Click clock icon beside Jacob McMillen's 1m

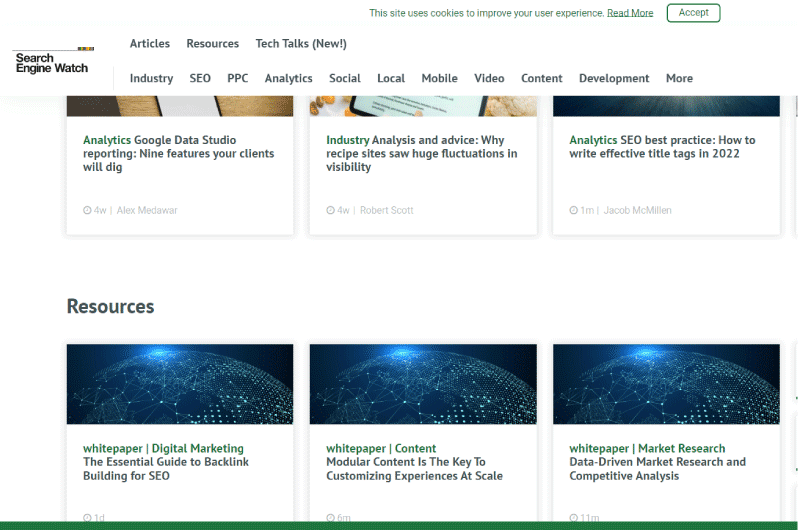573,210
